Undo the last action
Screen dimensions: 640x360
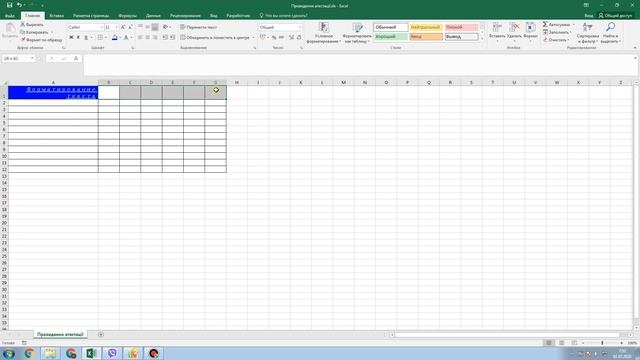point(19,5)
